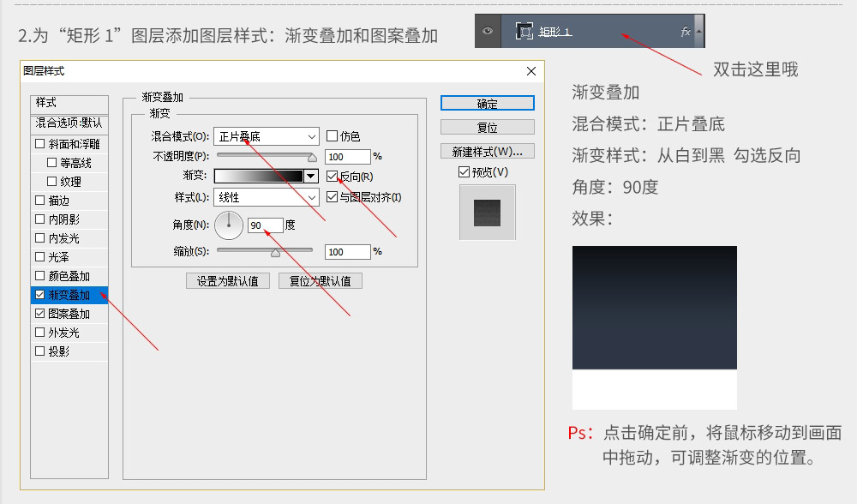Enable the 内发光 checkbox

tap(40, 237)
